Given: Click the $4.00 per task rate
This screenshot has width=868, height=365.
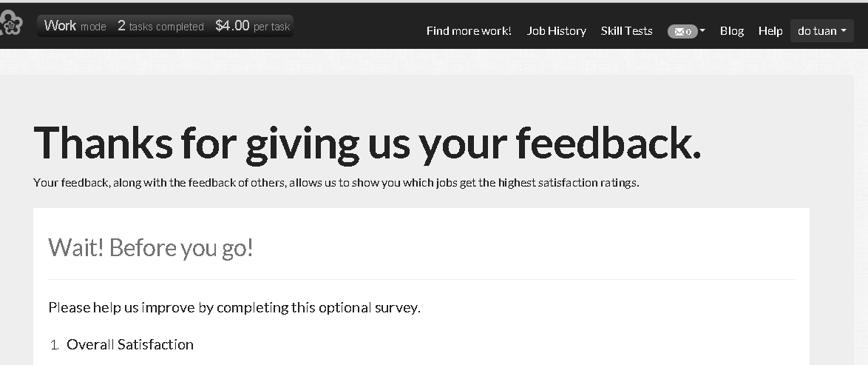Looking at the screenshot, I should click(252, 26).
